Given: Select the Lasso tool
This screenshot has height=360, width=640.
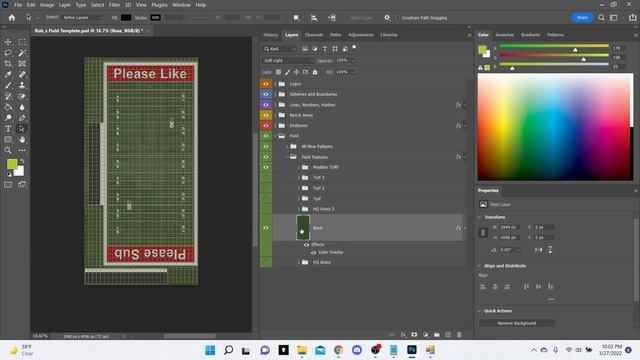Looking at the screenshot, I should (x=8, y=53).
